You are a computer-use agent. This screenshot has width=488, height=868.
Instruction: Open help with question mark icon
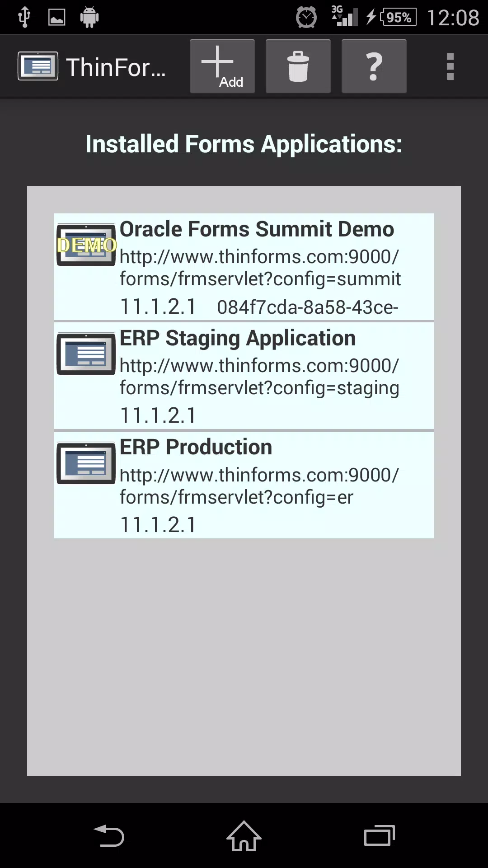pyautogui.click(x=374, y=66)
